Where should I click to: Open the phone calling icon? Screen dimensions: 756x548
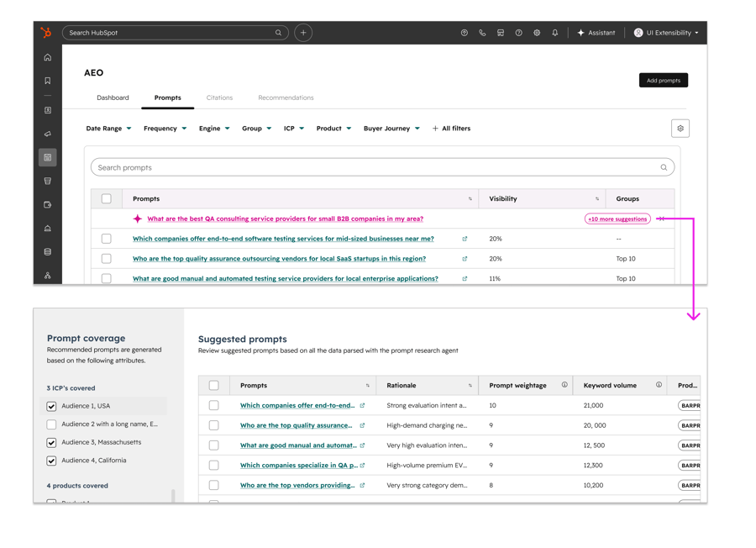coord(482,33)
